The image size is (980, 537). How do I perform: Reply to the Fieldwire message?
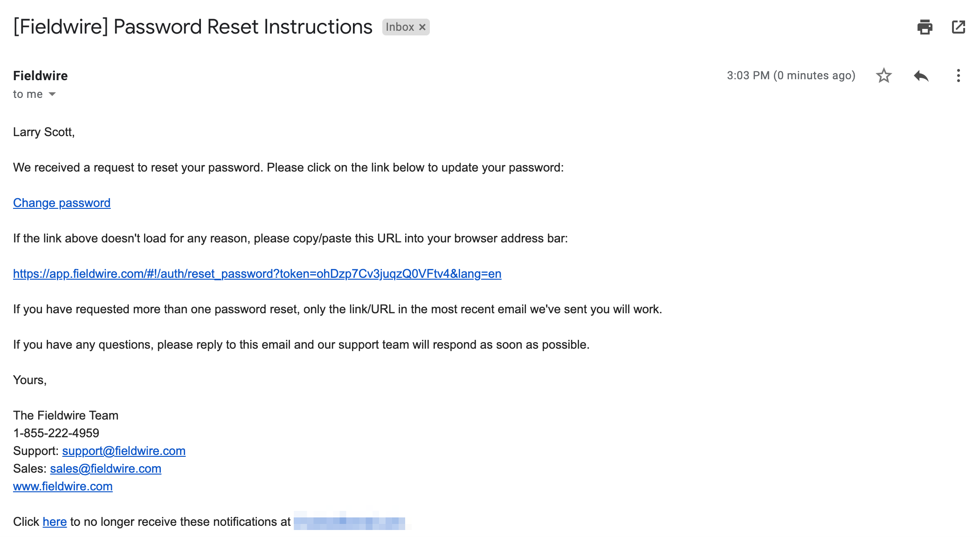(x=921, y=76)
